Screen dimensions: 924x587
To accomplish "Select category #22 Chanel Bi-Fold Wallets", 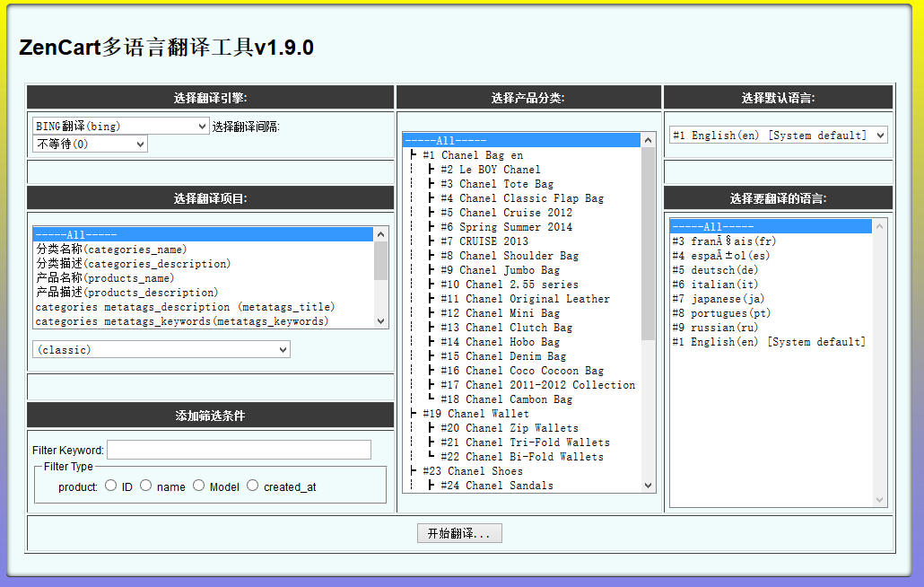I will click(x=521, y=457).
